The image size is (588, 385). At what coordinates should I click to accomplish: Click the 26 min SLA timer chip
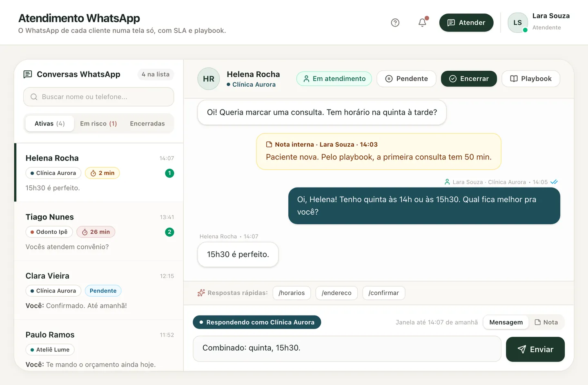coord(96,232)
